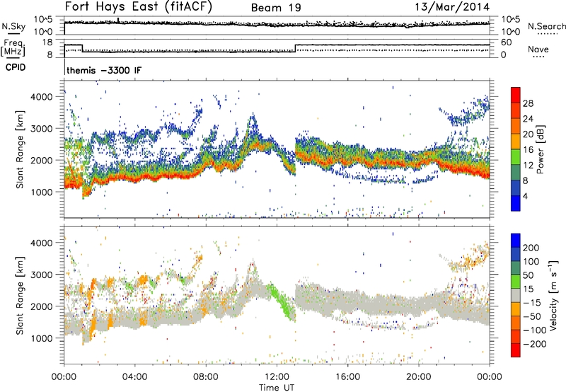Click '1000' on velocity panel range axis

coord(41,338)
